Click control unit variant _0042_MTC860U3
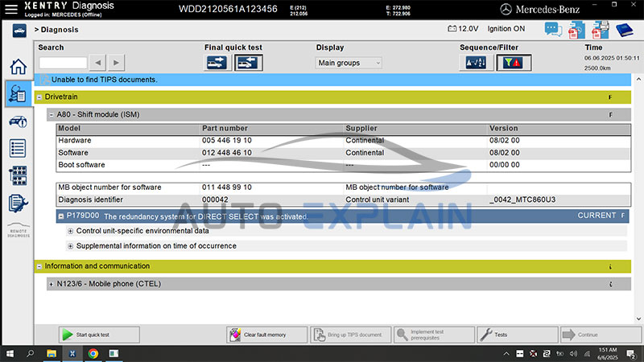Screen dimensions: 644x362 pos(522,200)
